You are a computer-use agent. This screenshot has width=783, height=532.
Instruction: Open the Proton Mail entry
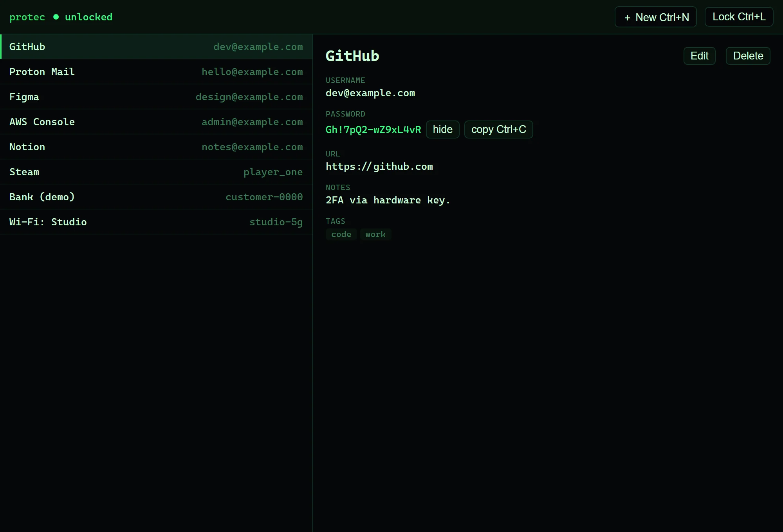(x=157, y=72)
